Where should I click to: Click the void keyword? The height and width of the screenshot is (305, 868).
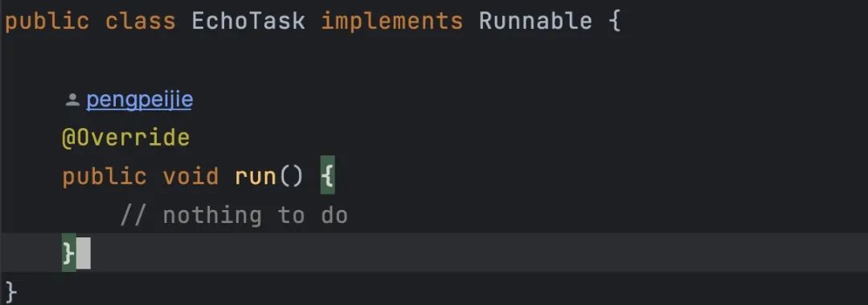[x=190, y=176]
